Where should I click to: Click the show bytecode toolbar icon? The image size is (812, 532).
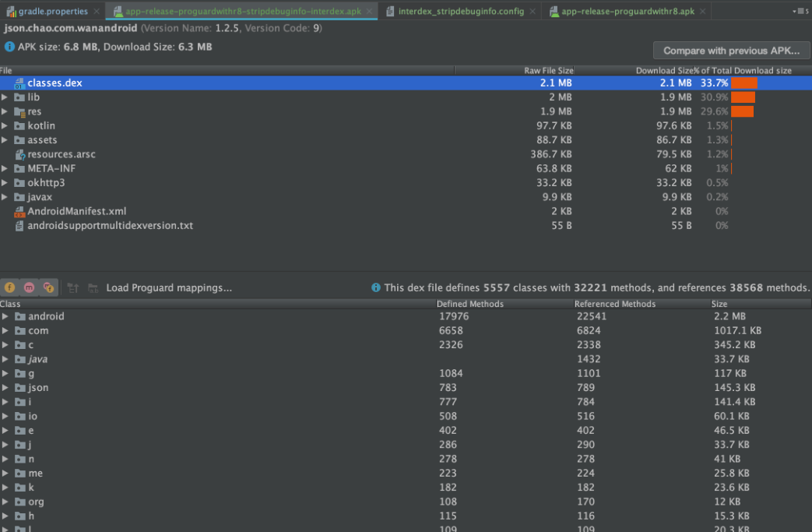pyautogui.click(x=73, y=288)
